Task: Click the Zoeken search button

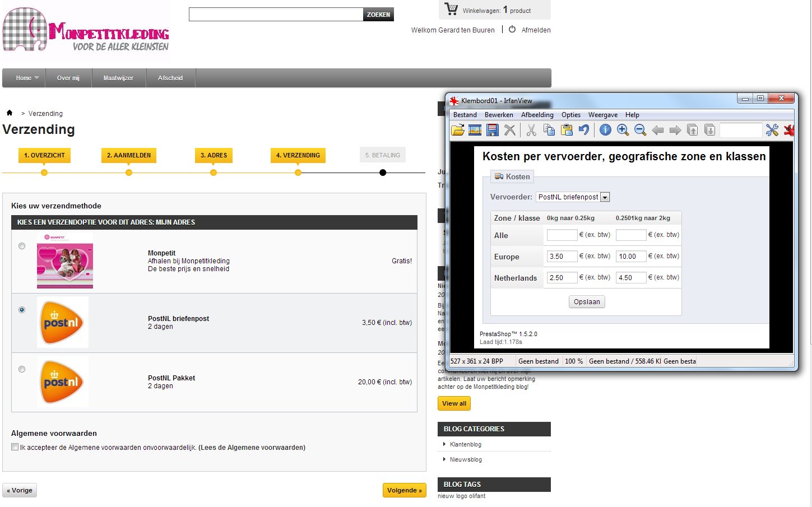Action: 378,15
